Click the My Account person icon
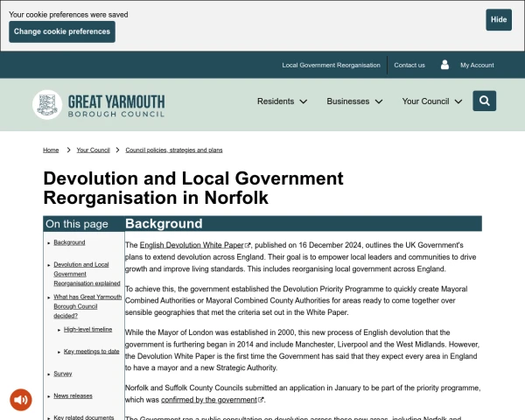Viewport: 525px width, 420px height. [x=444, y=65]
